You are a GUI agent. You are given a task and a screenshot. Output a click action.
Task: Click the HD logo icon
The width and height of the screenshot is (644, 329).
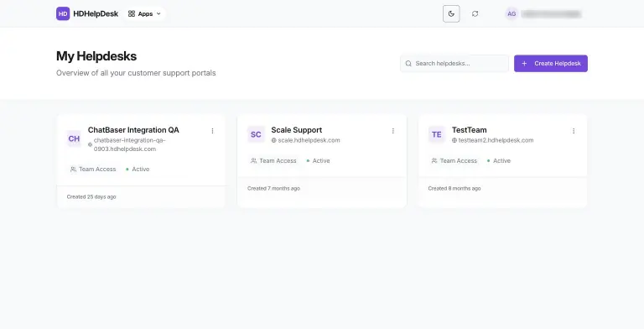pos(63,13)
